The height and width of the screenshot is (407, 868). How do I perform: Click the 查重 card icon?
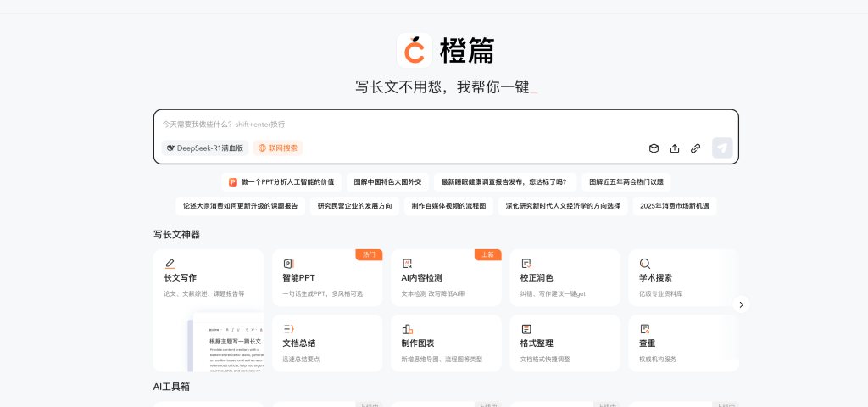pyautogui.click(x=645, y=329)
